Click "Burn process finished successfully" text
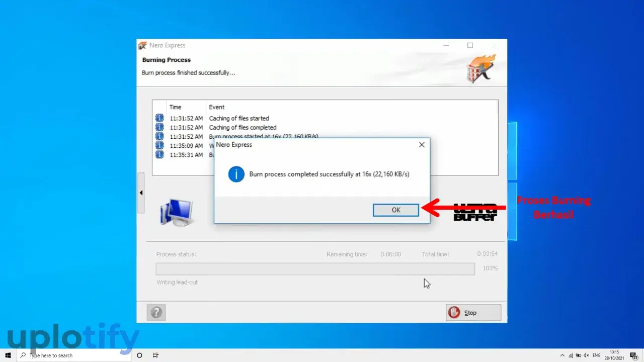Screen dimensions: 644x362 (188, 73)
